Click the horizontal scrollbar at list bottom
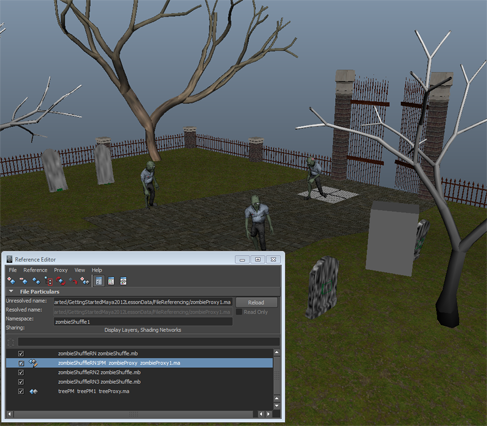This screenshot has height=426, width=487. coord(133,414)
